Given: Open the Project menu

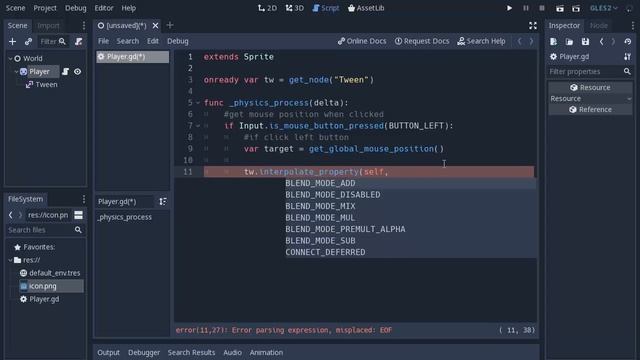Looking at the screenshot, I should [45, 8].
